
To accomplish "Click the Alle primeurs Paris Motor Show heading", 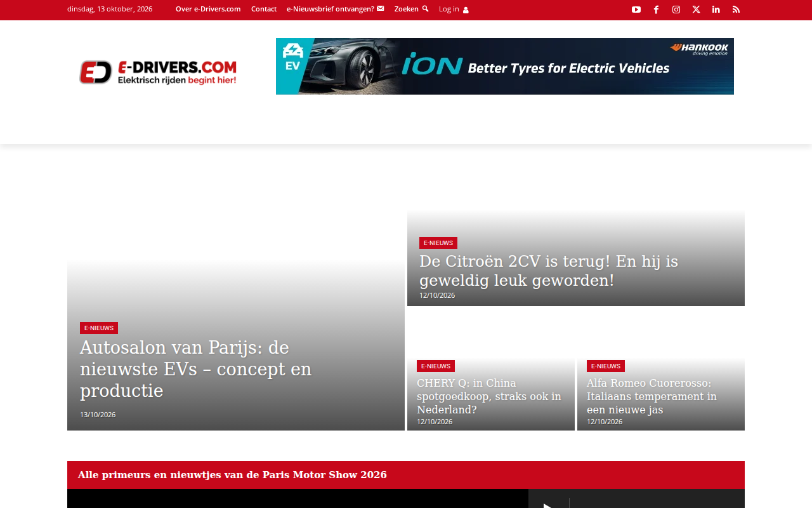I will [x=232, y=475].
